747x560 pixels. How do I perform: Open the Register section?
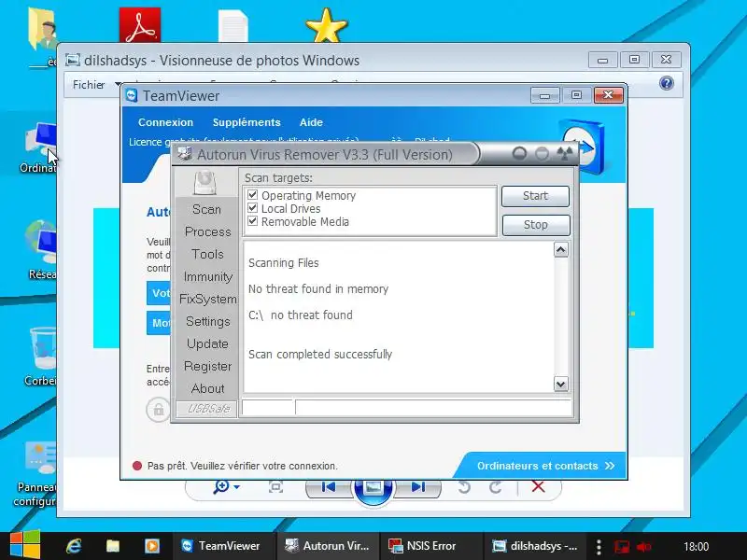tap(207, 366)
